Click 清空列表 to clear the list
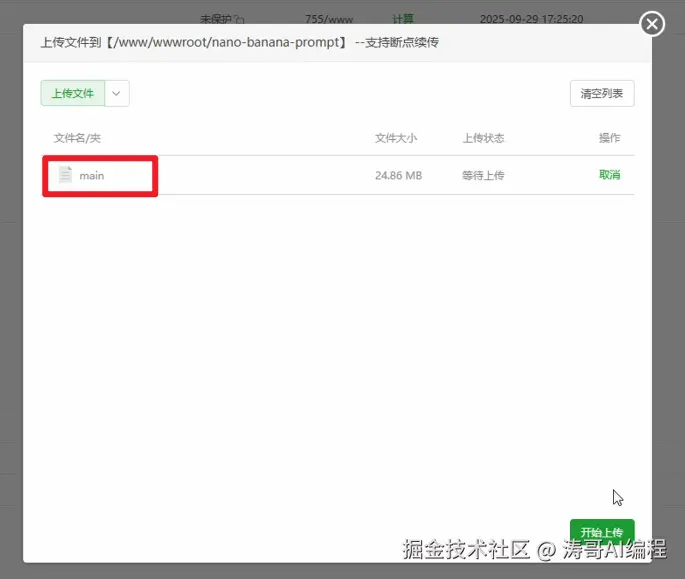This screenshot has width=685, height=579. 602,94
